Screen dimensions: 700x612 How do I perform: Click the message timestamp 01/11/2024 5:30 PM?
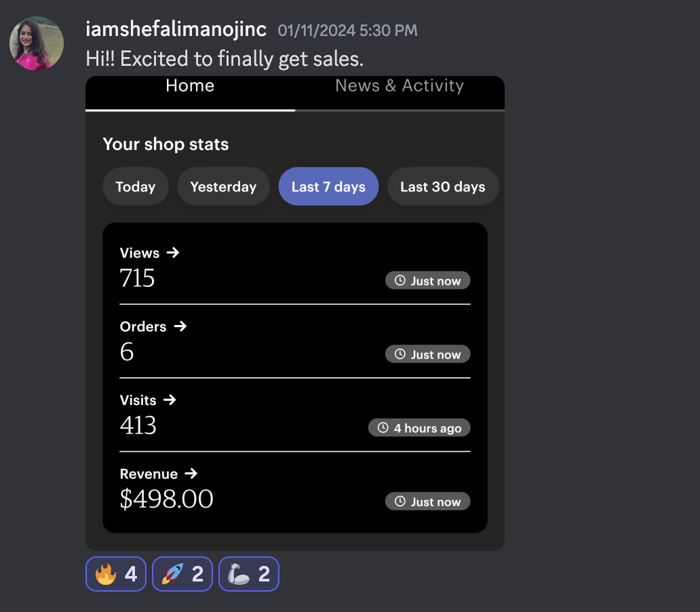click(x=348, y=31)
